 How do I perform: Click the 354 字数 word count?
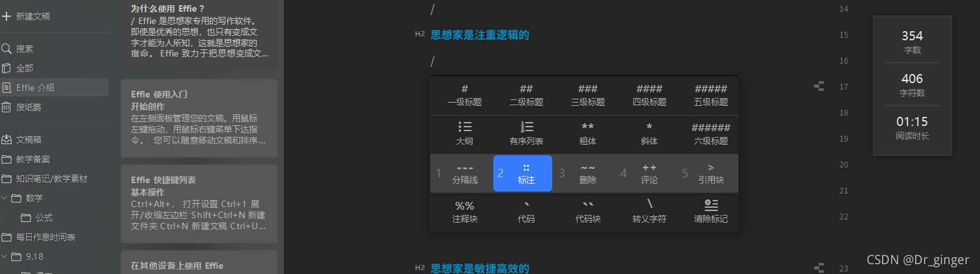coord(912,42)
